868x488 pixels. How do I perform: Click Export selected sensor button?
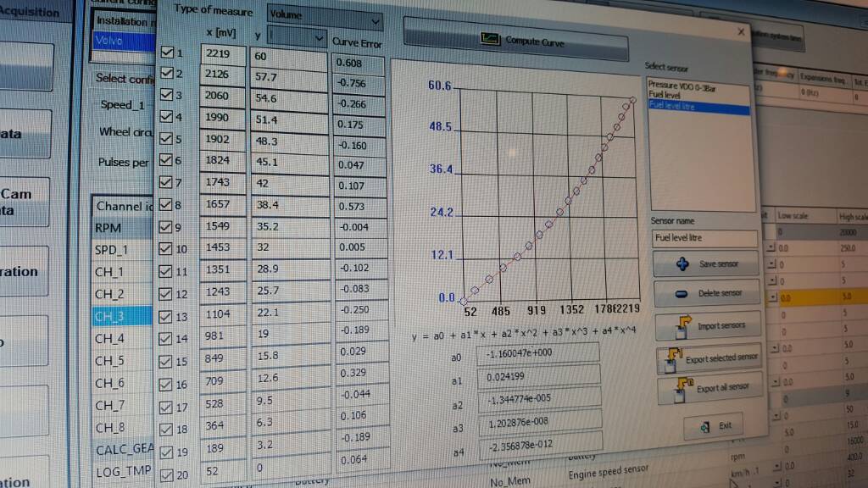click(x=709, y=359)
